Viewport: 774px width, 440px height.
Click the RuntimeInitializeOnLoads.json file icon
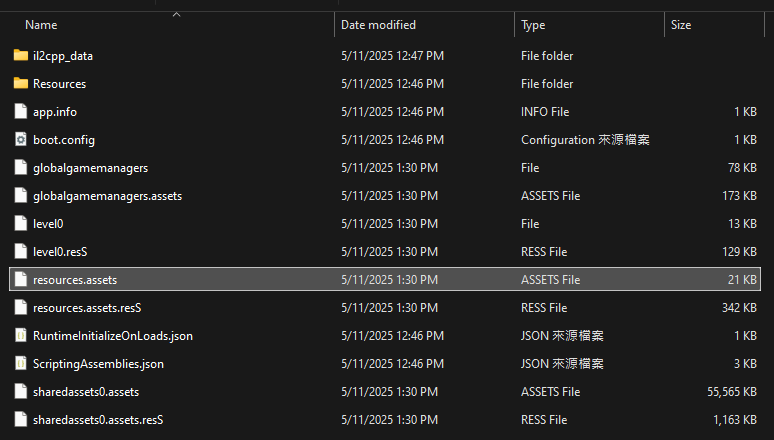click(21, 336)
